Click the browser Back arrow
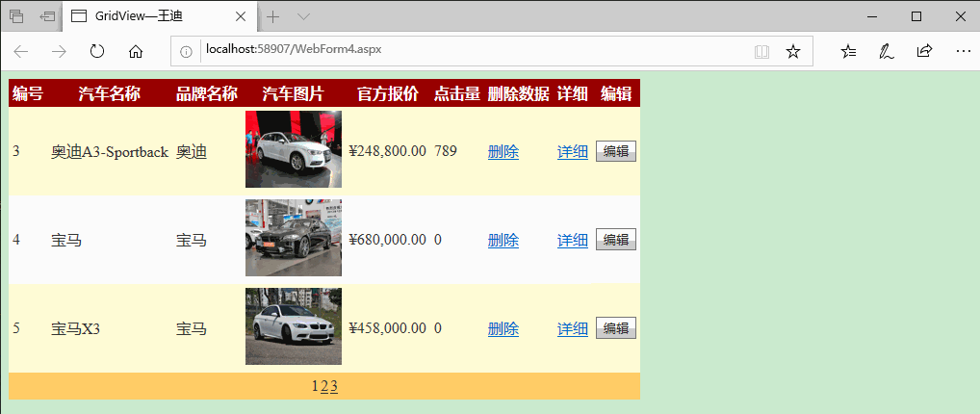Screen dimensions: 980x414 pyautogui.click(x=21, y=51)
